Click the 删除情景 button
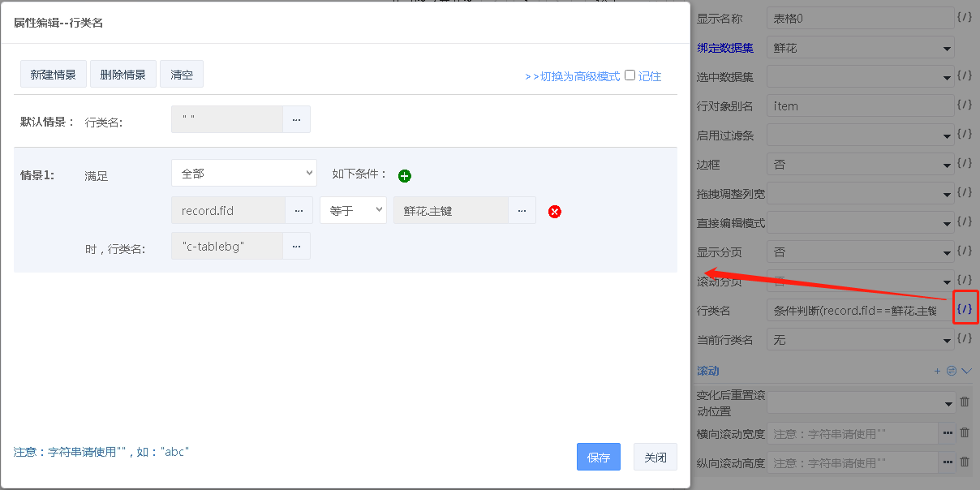This screenshot has height=490, width=980. [123, 75]
